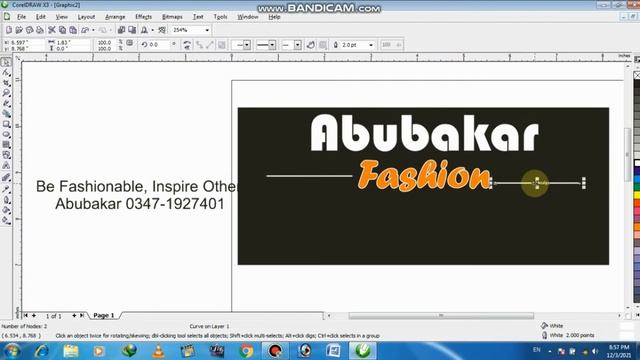The width and height of the screenshot is (640, 360).
Task: Select the Freehand tool in toolbox
Action: [x=6, y=103]
